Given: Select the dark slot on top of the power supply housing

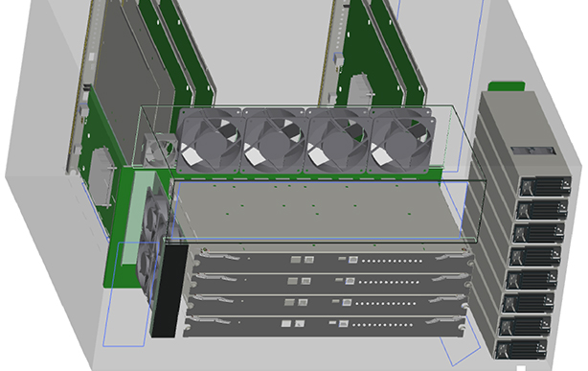Looking at the screenshot, I should click(532, 151).
